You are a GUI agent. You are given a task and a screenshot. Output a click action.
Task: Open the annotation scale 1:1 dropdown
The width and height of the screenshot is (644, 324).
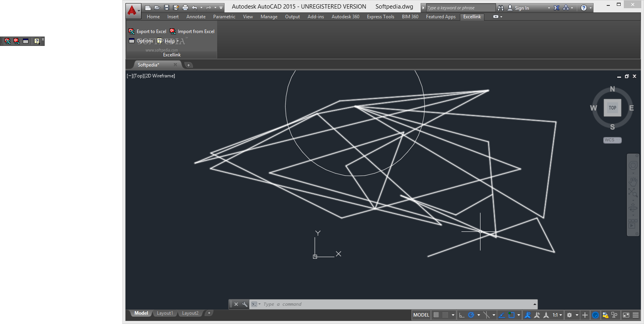tap(557, 315)
